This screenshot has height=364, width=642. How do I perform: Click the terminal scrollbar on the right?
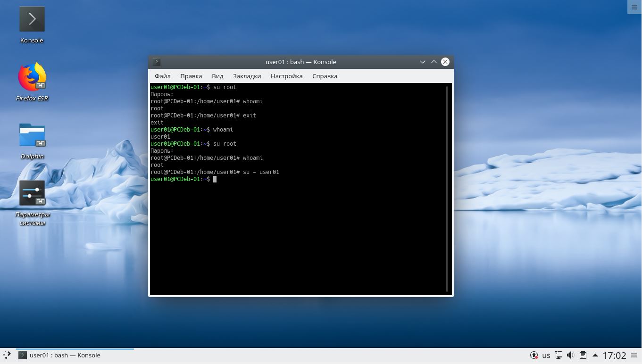447,189
